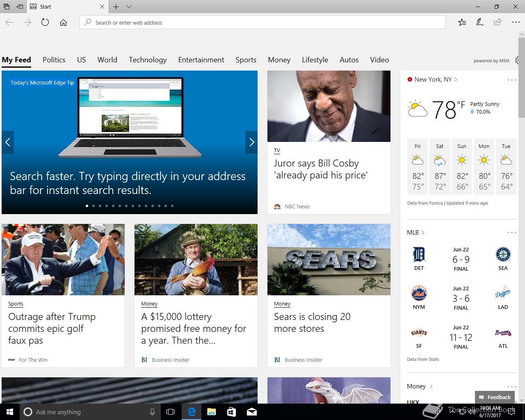This screenshot has width=525, height=420.
Task: Open Sports category label on Trump card
Action: coord(16,304)
